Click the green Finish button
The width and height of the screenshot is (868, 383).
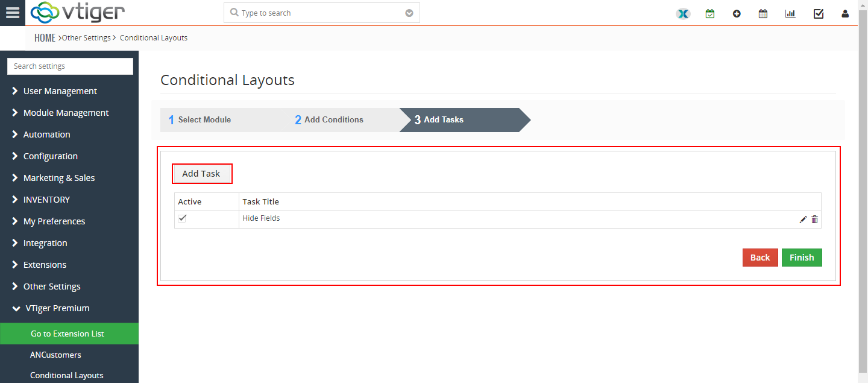(x=802, y=258)
